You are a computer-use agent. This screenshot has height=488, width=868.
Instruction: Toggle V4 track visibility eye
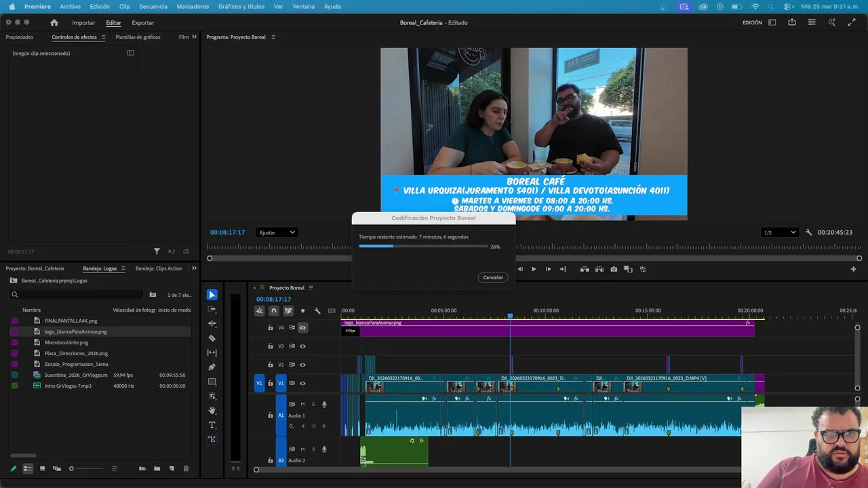click(x=302, y=328)
